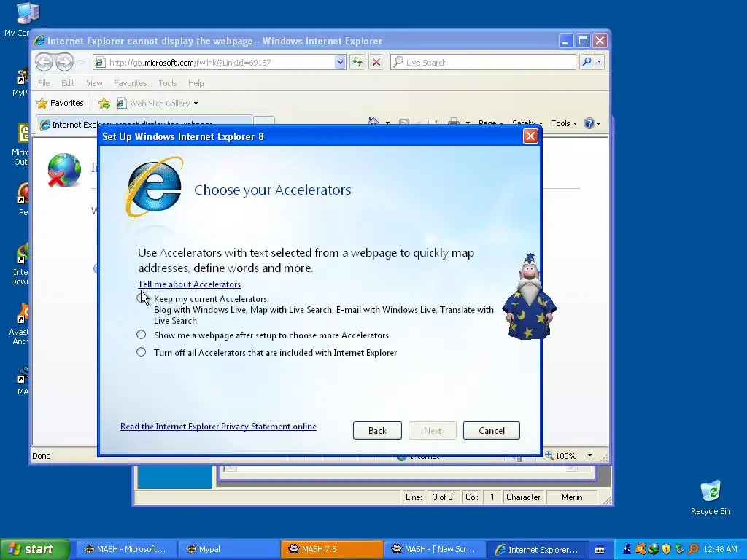Image resolution: width=747 pixels, height=560 pixels.
Task: Click the Back button in setup dialog
Action: [377, 430]
